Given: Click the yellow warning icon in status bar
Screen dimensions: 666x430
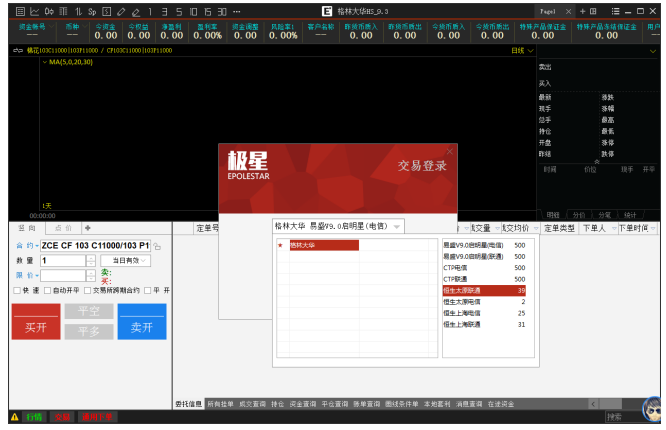Looking at the screenshot, I should coord(14,417).
